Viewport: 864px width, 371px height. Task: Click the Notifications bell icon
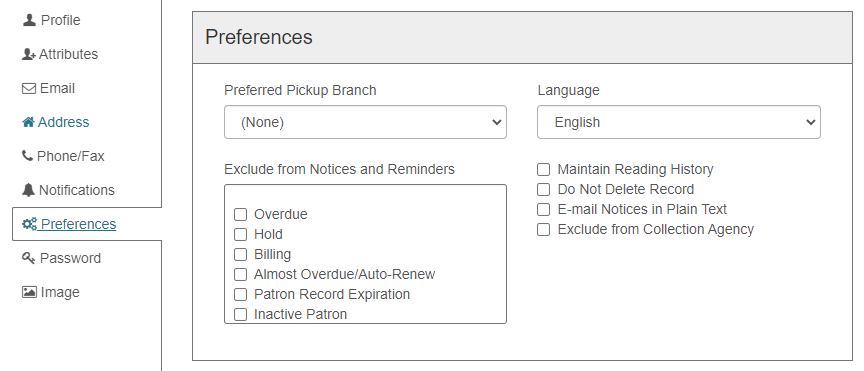pos(28,190)
